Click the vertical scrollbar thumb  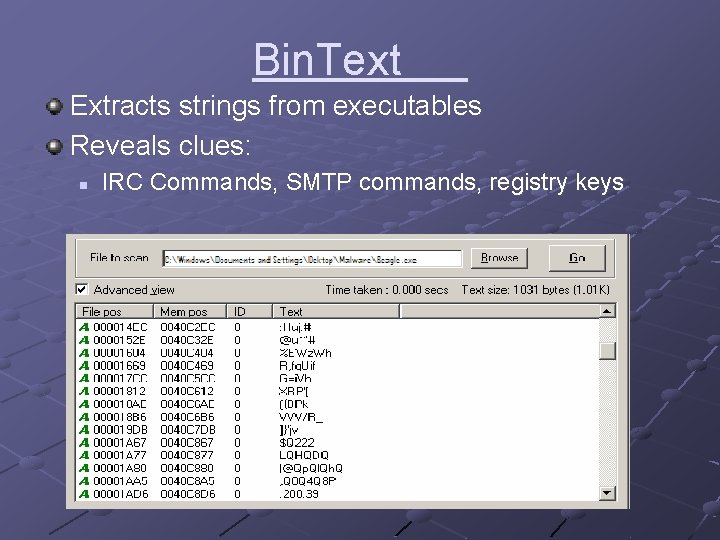click(607, 351)
